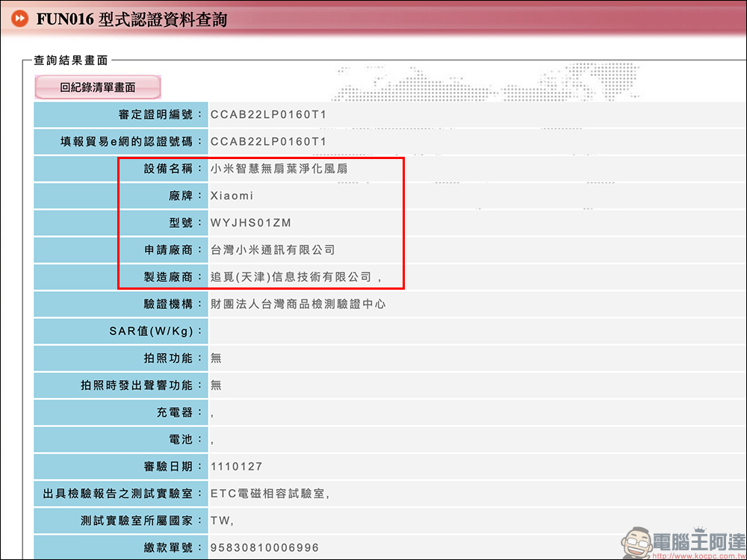
Task: Select the 查詢結果畫面 section title
Action: click(72, 60)
